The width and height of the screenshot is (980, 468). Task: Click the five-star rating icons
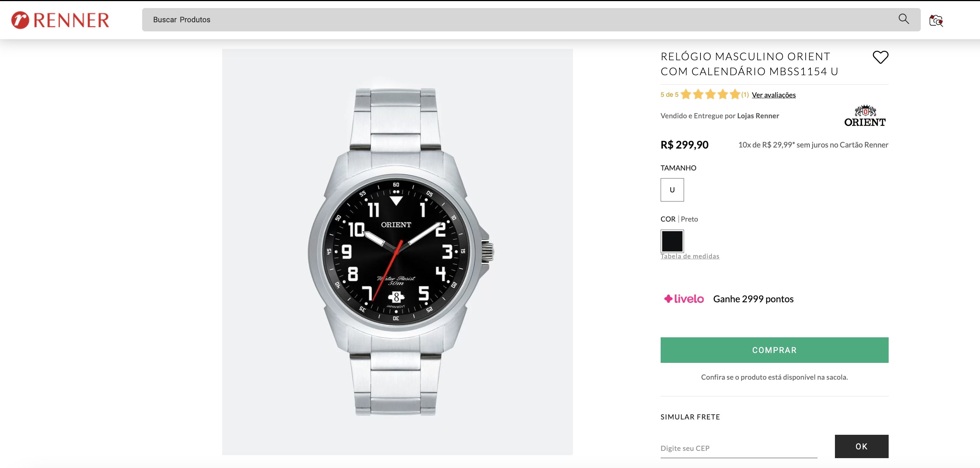pyautogui.click(x=710, y=94)
